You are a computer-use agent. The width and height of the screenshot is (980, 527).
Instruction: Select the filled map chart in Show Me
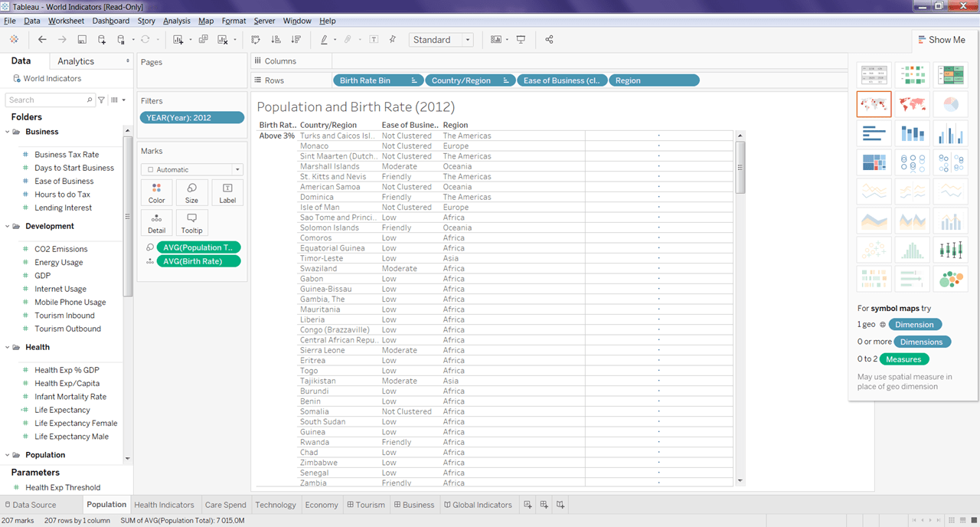tap(912, 104)
